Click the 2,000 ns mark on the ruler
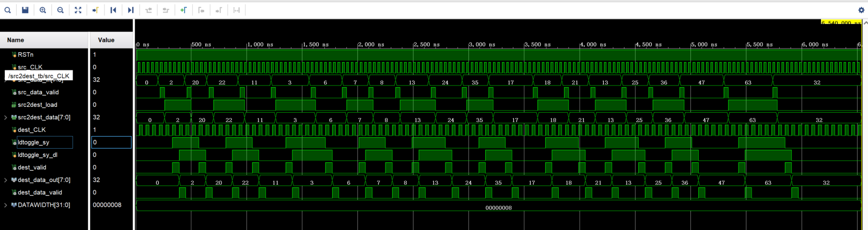Image resolution: width=868 pixels, height=230 pixels. [371, 45]
